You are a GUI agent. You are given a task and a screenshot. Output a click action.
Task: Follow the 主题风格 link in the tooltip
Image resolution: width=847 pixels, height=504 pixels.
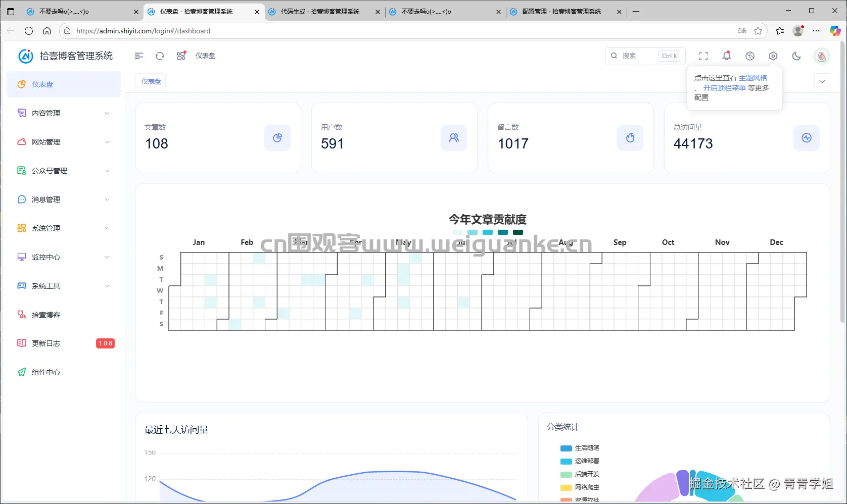click(x=753, y=78)
